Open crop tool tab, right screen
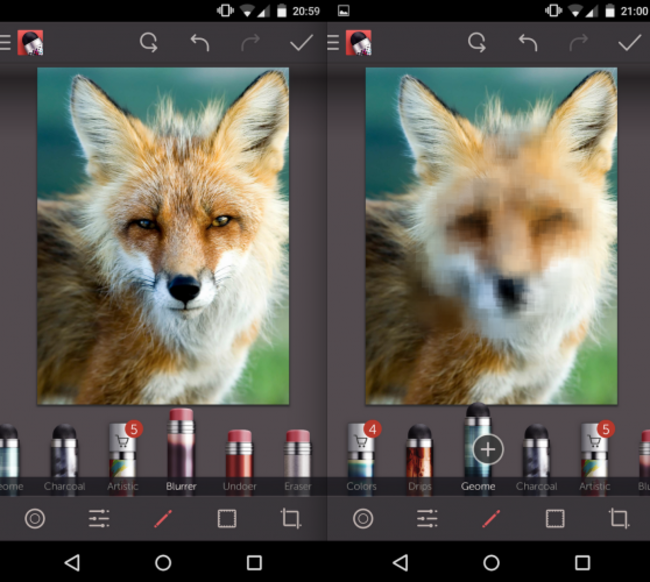650x582 pixels. (619, 518)
